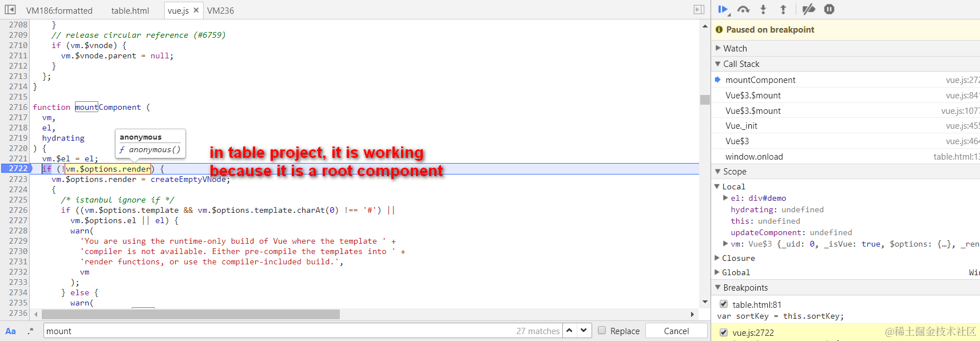Click the horizontal scrollbar thumb in editor
Viewport: 980px width, 341px height.
tap(191, 314)
